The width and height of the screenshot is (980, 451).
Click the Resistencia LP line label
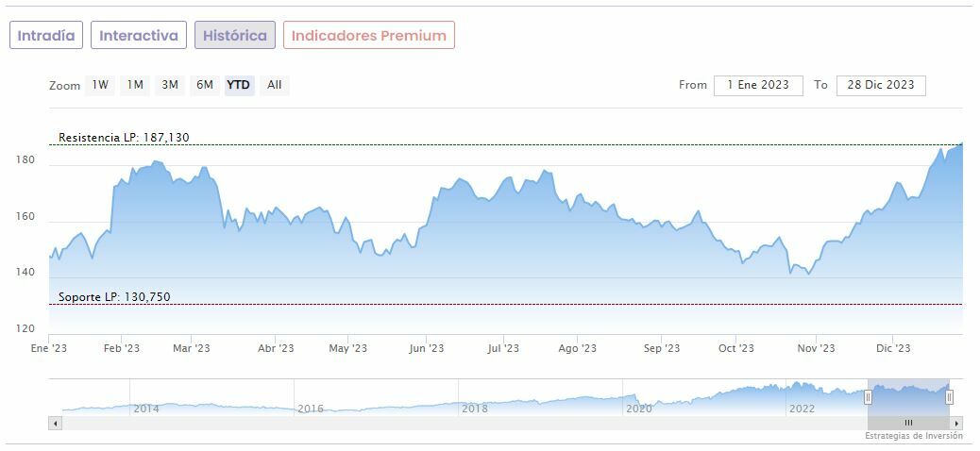(124, 138)
